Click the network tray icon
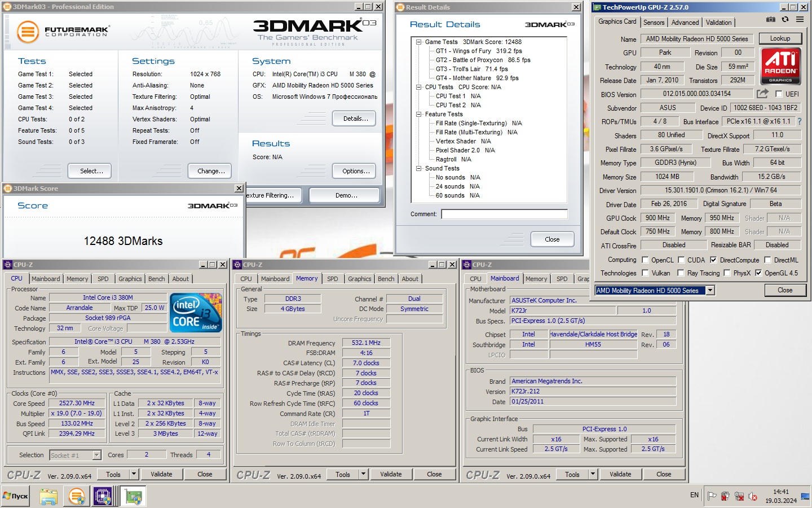This screenshot has height=508, width=812. pyautogui.click(x=739, y=496)
